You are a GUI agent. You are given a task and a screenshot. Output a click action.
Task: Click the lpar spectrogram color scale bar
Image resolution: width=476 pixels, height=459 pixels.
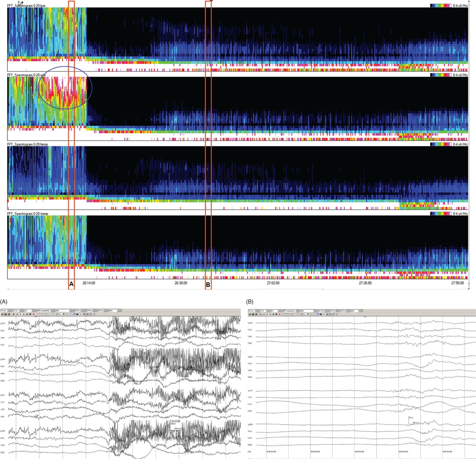pos(441,6)
